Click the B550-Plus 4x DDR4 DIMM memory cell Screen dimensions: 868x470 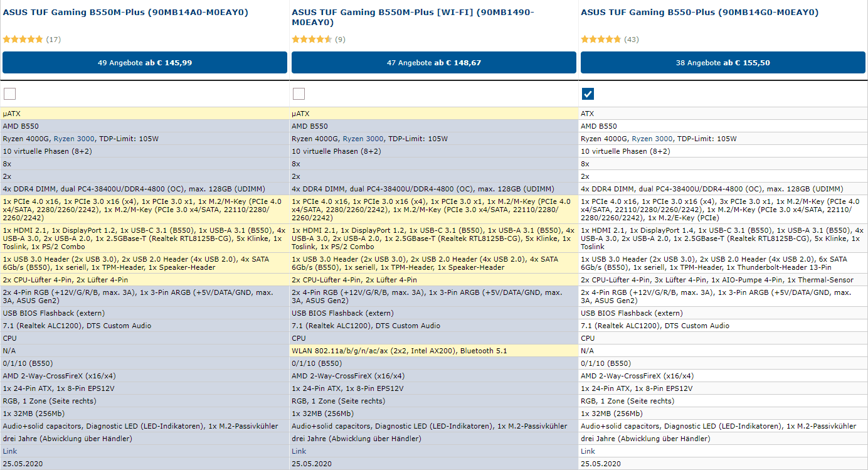point(723,189)
